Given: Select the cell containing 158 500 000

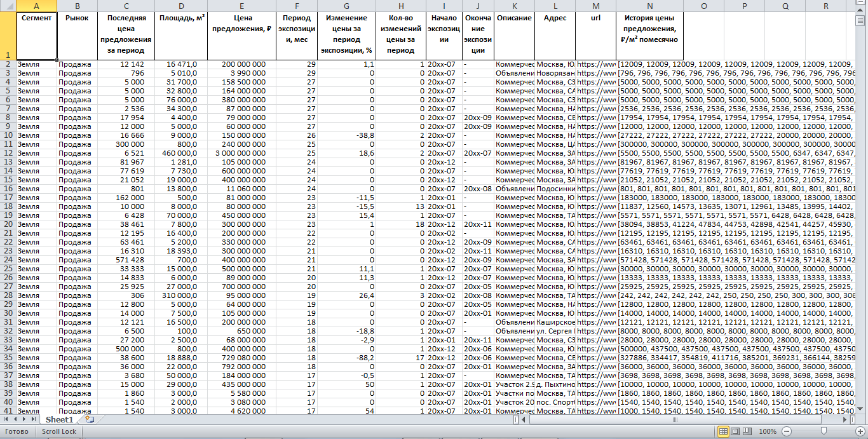Looking at the screenshot, I should [242, 82].
